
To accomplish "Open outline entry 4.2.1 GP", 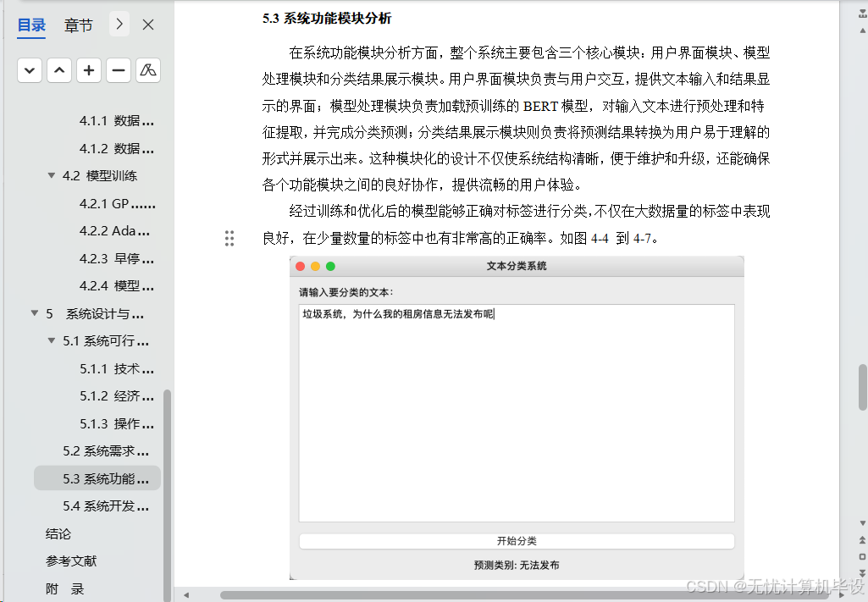I will tap(118, 203).
